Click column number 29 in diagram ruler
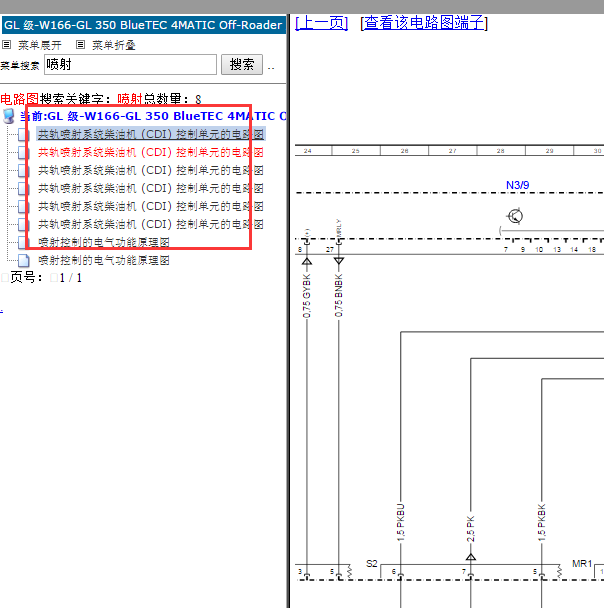The image size is (604, 608). (549, 151)
